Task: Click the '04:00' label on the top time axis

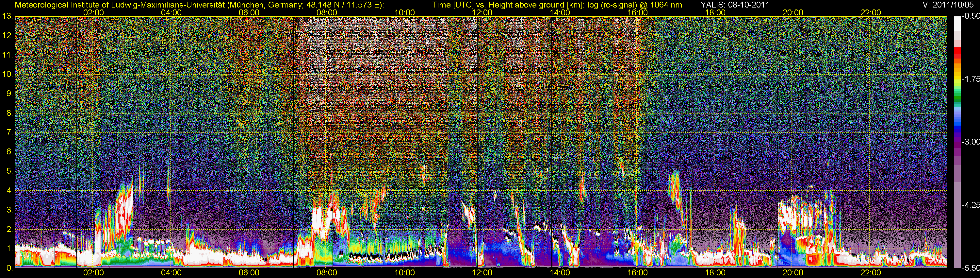Action: [x=171, y=12]
